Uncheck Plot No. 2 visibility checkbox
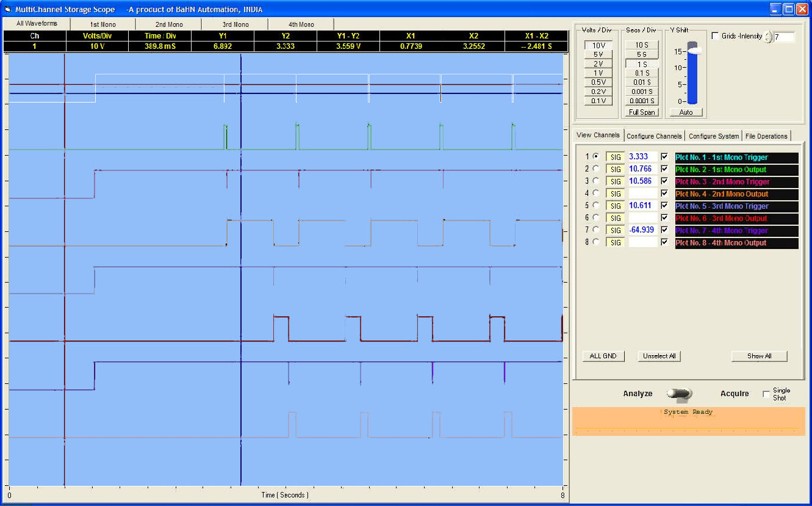812x506 pixels. click(664, 169)
